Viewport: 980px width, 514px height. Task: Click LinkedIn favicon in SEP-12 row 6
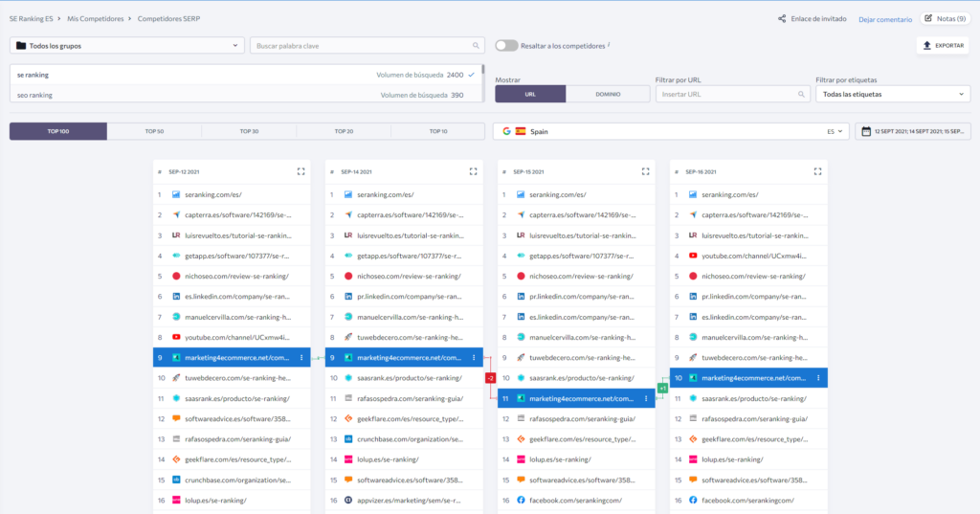(176, 297)
